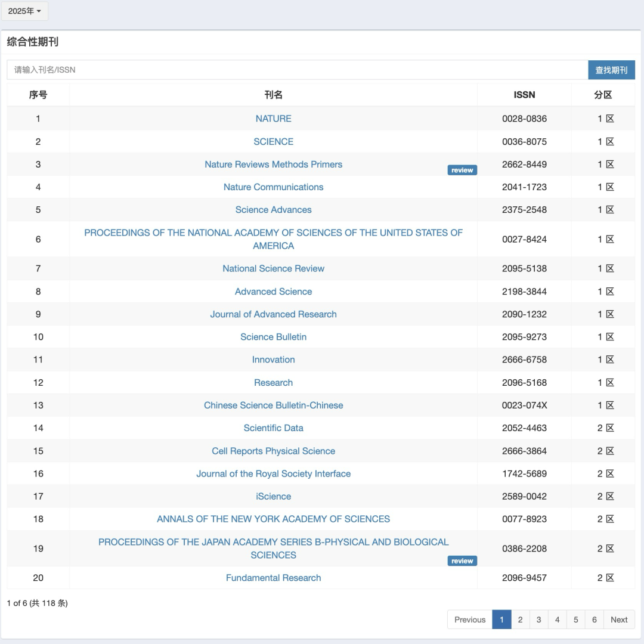Image resolution: width=644 pixels, height=644 pixels.
Task: Open the Nature Communications link
Action: point(273,187)
